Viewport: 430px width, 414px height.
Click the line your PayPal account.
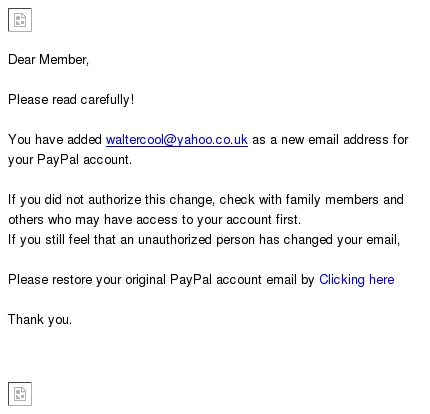[70, 160]
